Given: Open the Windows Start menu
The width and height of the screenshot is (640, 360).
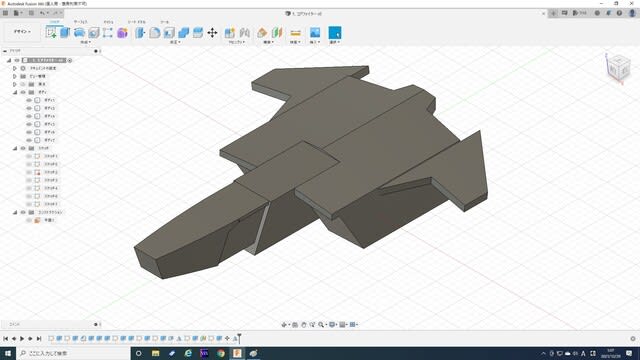Looking at the screenshot, I should (8, 353).
